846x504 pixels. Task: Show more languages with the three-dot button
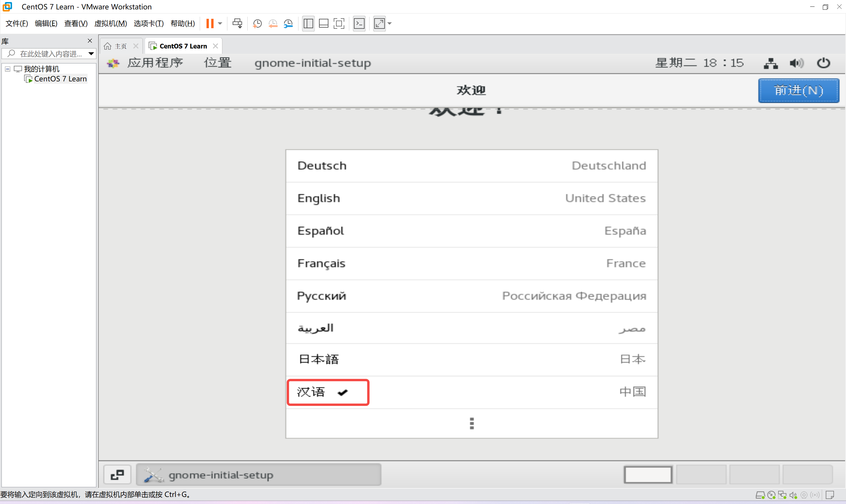click(472, 424)
